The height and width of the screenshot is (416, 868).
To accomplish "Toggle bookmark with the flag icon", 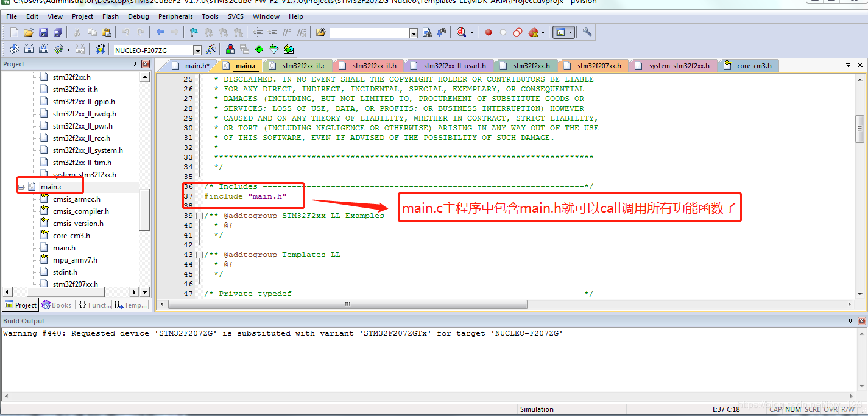I will (x=194, y=32).
